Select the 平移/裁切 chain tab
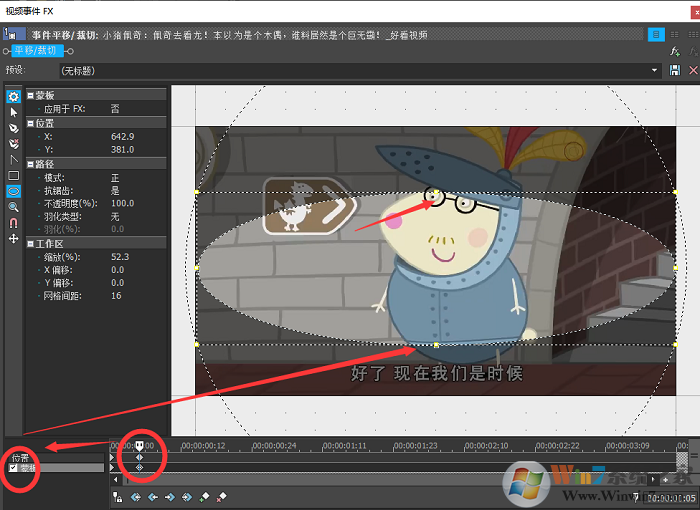700x510 pixels. [36, 49]
